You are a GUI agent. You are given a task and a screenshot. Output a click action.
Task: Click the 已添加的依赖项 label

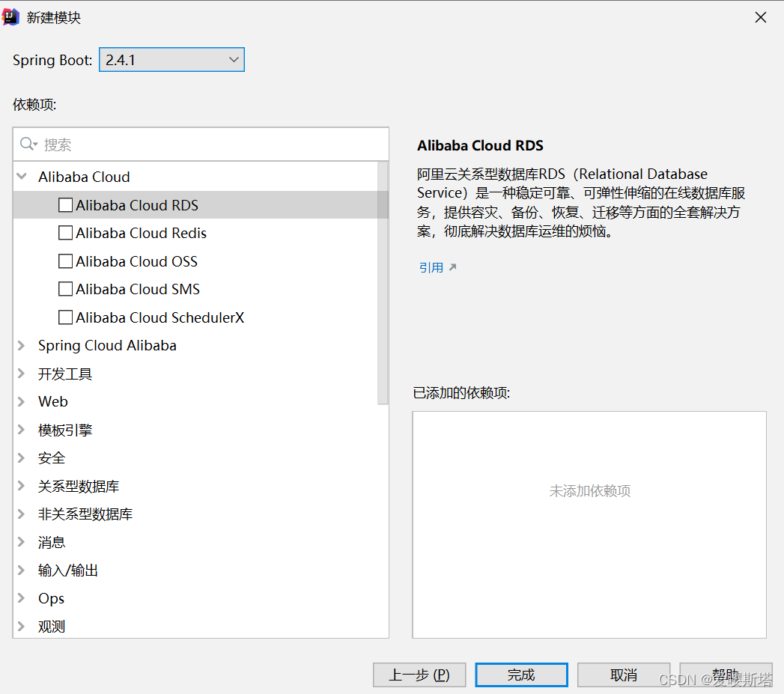(x=461, y=392)
